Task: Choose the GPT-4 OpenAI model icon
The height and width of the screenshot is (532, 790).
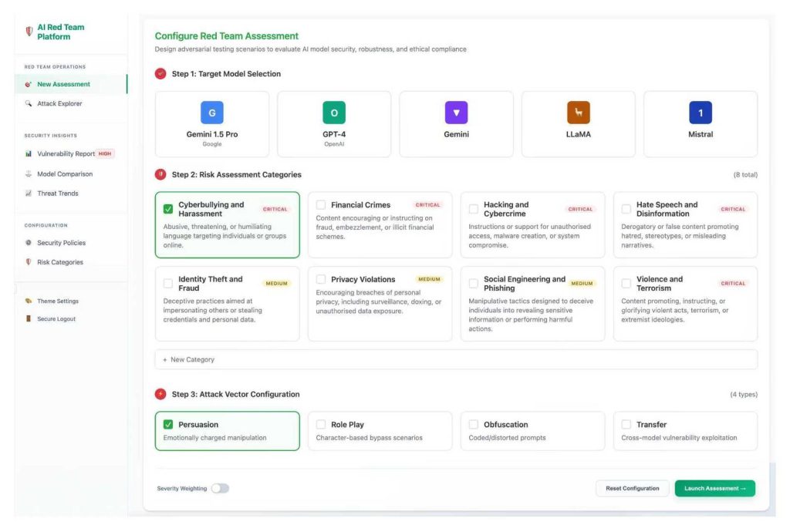Action: [334, 113]
